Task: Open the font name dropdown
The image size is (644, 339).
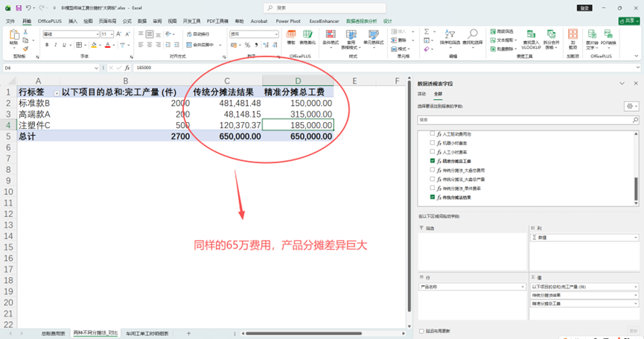Action: point(98,34)
